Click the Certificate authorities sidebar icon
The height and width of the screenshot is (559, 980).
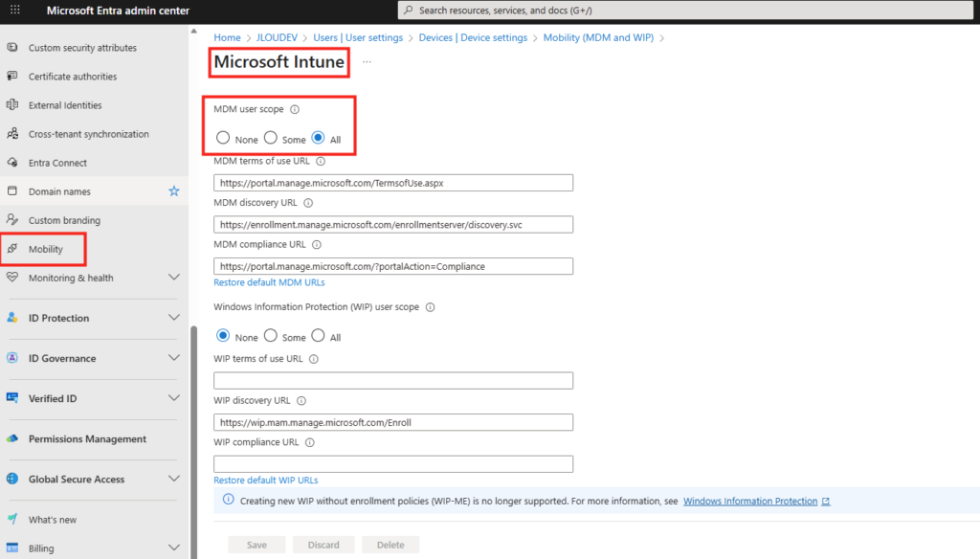(12, 77)
